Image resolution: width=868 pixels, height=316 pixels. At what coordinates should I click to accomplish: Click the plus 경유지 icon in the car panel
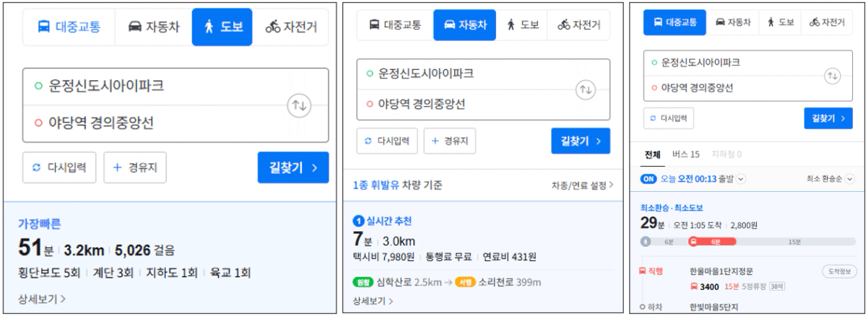[435, 141]
